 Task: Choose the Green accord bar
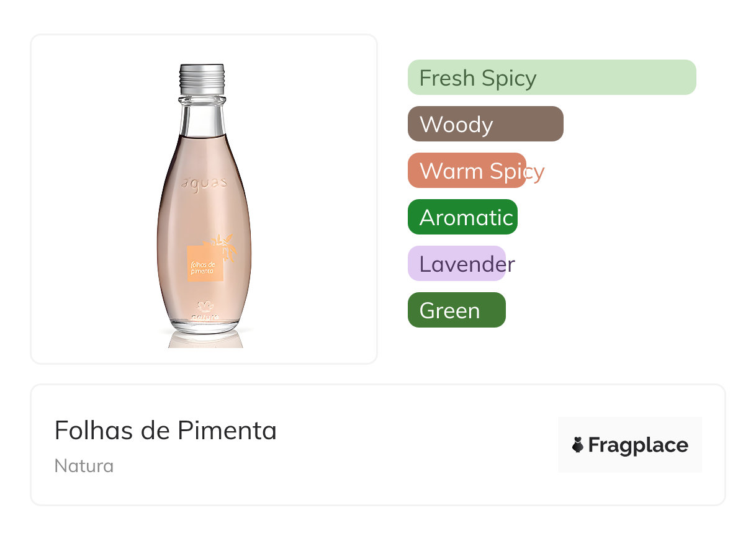tap(456, 310)
